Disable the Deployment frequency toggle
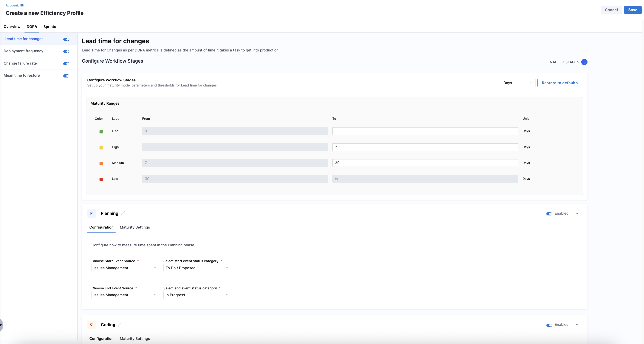644x344 pixels. [66, 51]
